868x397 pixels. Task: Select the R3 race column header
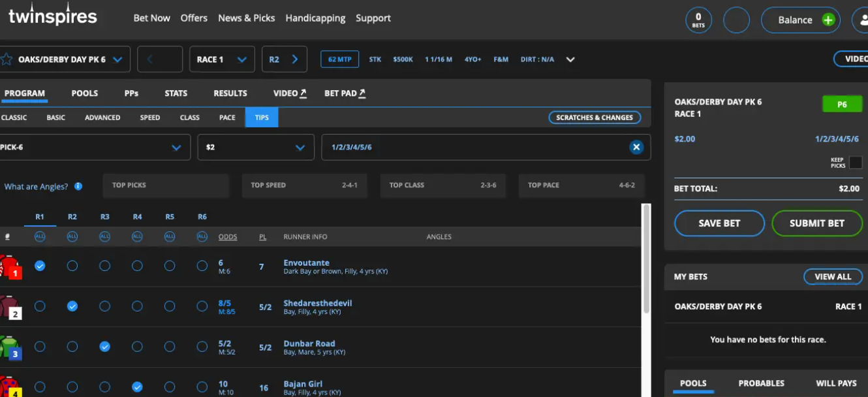104,217
